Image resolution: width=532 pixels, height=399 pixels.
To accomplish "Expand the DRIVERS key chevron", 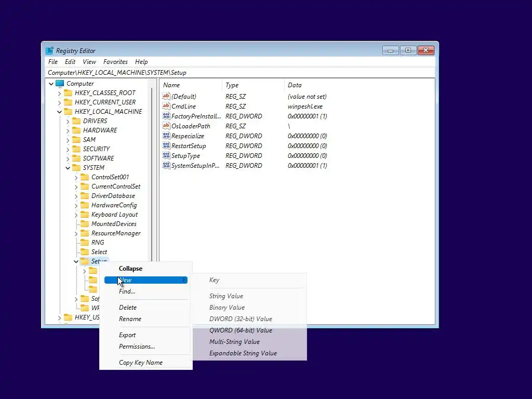I will (68, 121).
